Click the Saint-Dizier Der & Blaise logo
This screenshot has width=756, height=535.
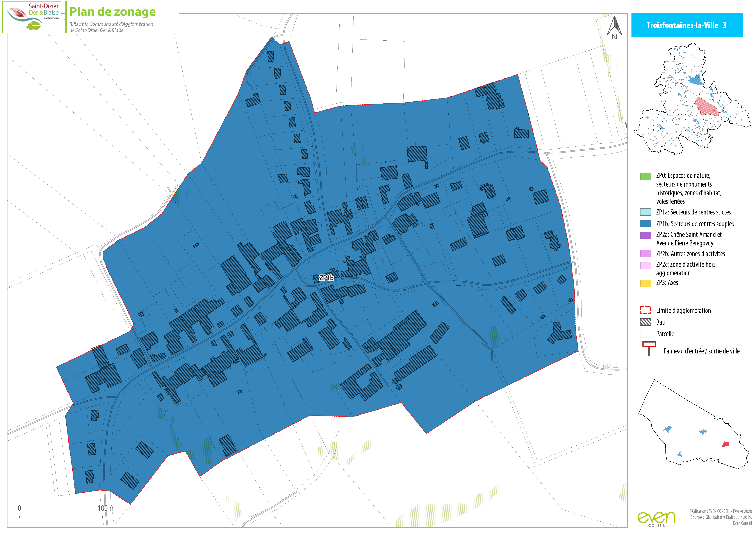[x=32, y=17]
